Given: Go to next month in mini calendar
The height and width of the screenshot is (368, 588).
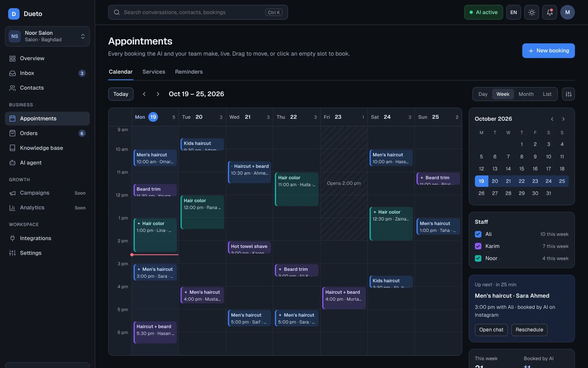Looking at the screenshot, I should pos(563,119).
